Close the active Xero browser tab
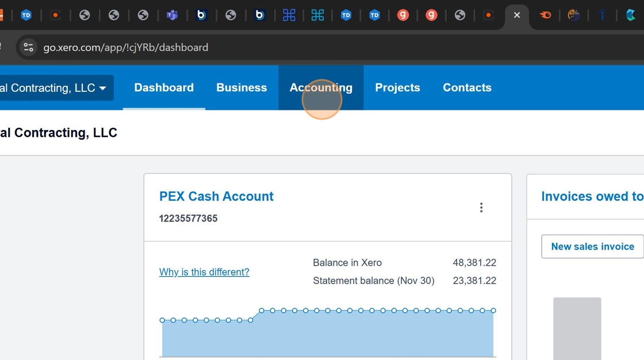Viewport: 644px width, 360px height. 517,15
